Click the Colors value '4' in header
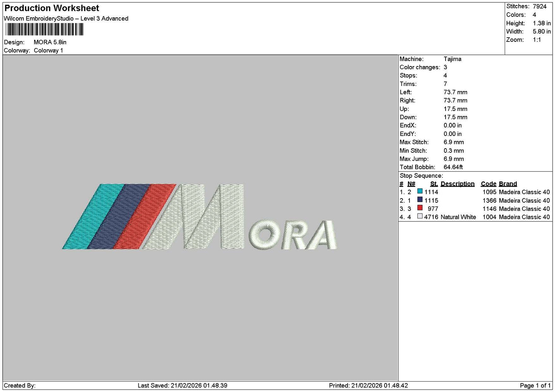This screenshot has height=392, width=555. pyautogui.click(x=534, y=15)
